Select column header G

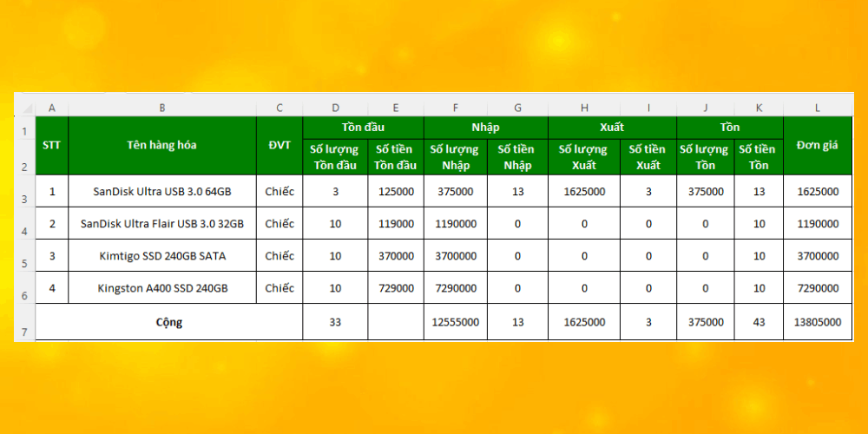(x=517, y=108)
